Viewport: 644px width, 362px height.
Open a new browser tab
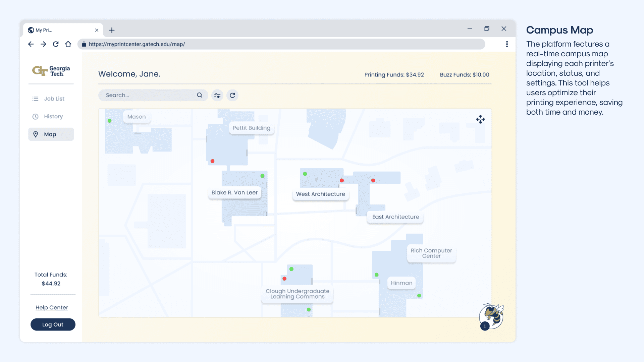tap(112, 30)
